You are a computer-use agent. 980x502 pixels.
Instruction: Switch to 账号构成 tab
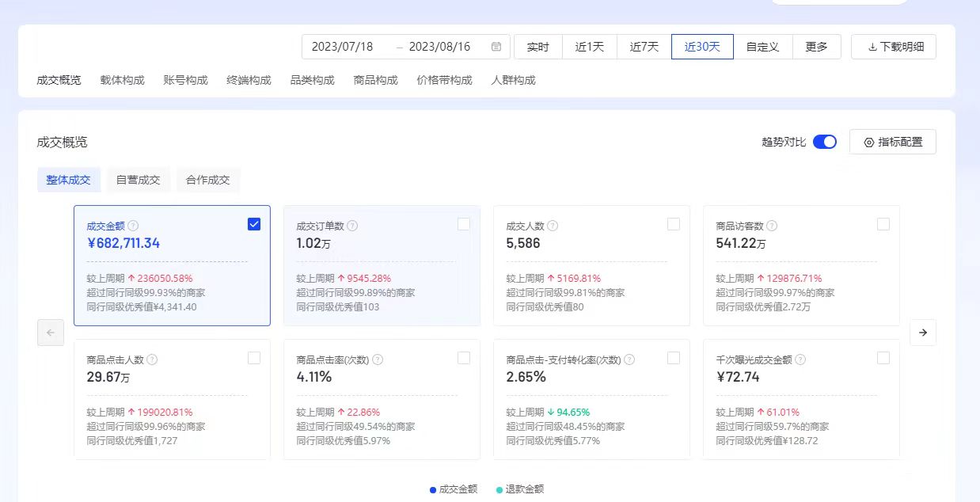(x=186, y=80)
